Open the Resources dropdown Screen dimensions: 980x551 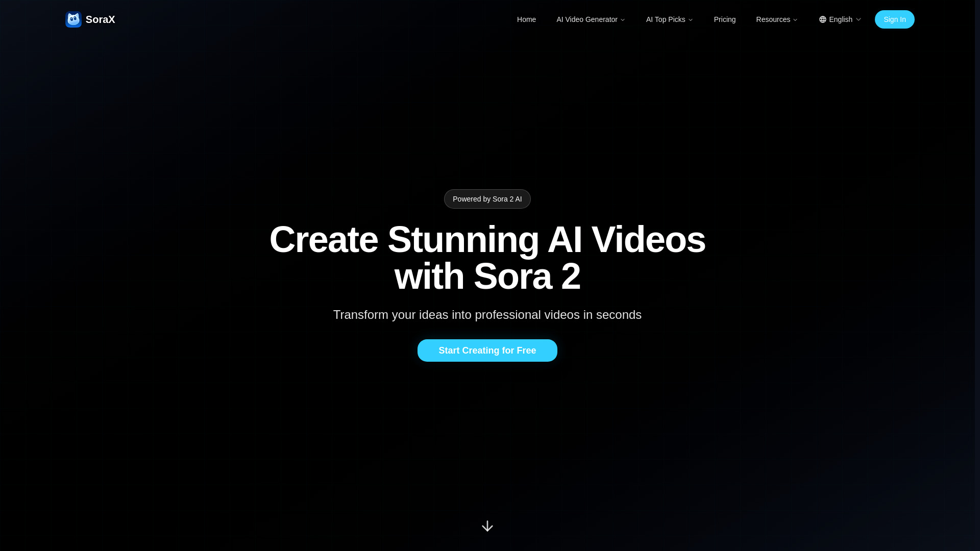pos(773,19)
